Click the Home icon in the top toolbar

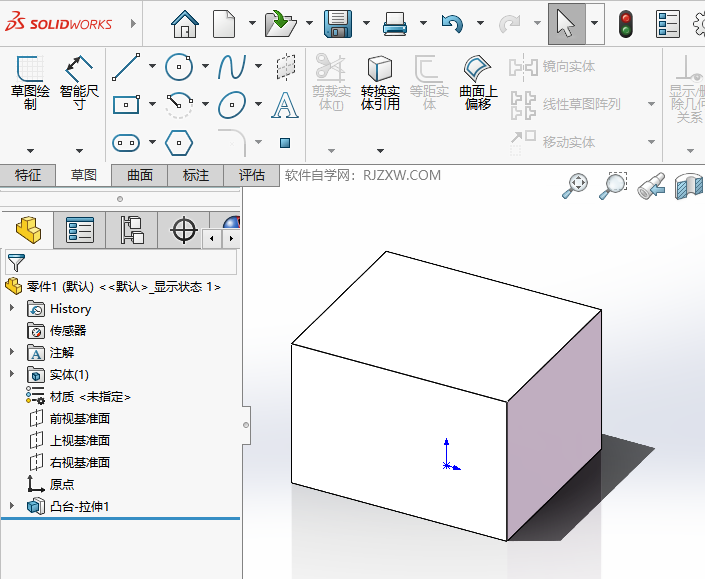(185, 24)
